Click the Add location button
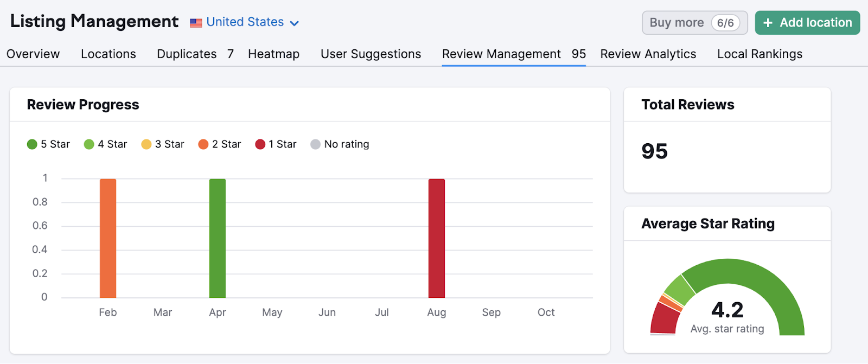 (807, 23)
